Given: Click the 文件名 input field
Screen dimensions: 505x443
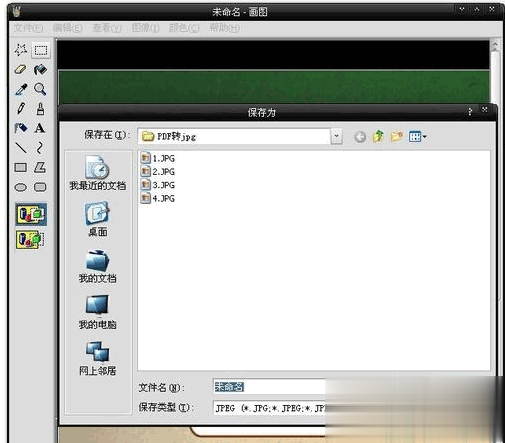Looking at the screenshot, I should [269, 387].
